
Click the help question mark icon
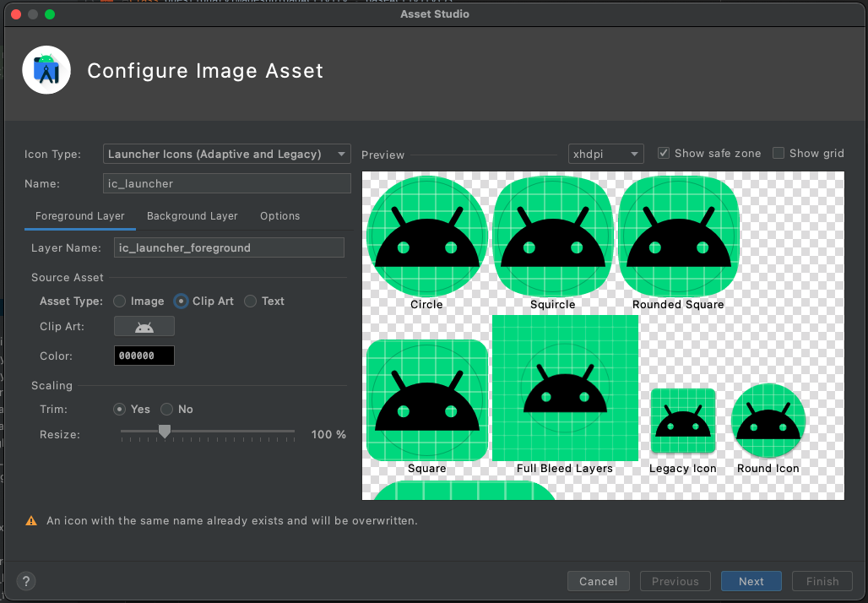point(26,581)
